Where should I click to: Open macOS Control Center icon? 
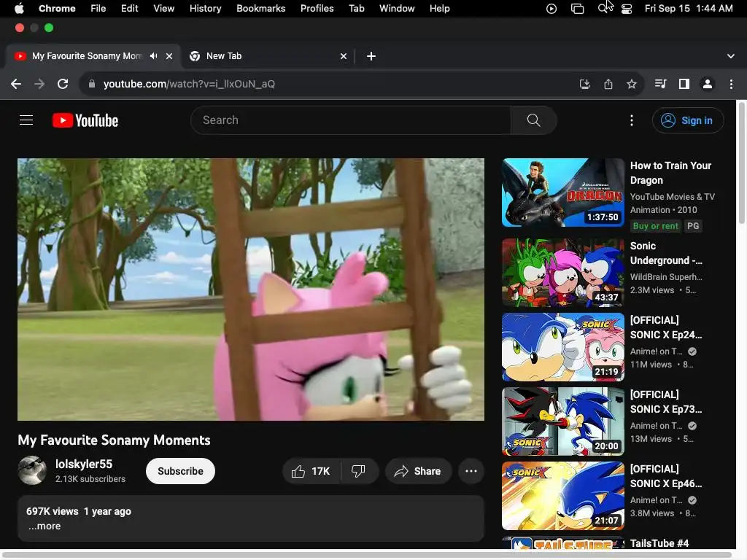tap(627, 9)
